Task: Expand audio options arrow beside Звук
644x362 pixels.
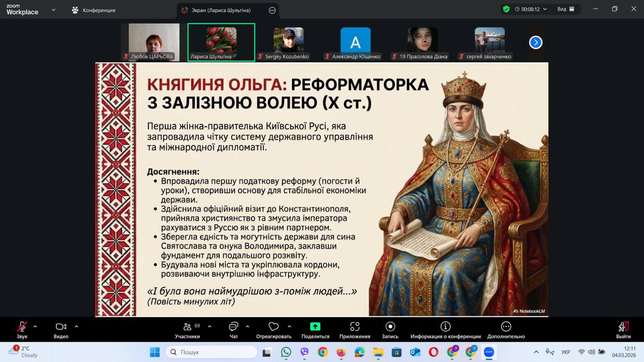Action: point(35,327)
